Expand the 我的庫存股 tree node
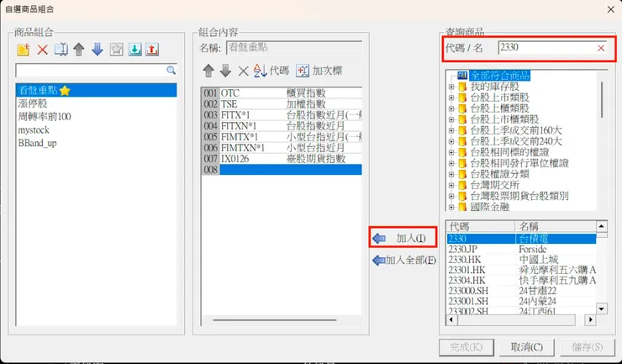 pos(451,87)
